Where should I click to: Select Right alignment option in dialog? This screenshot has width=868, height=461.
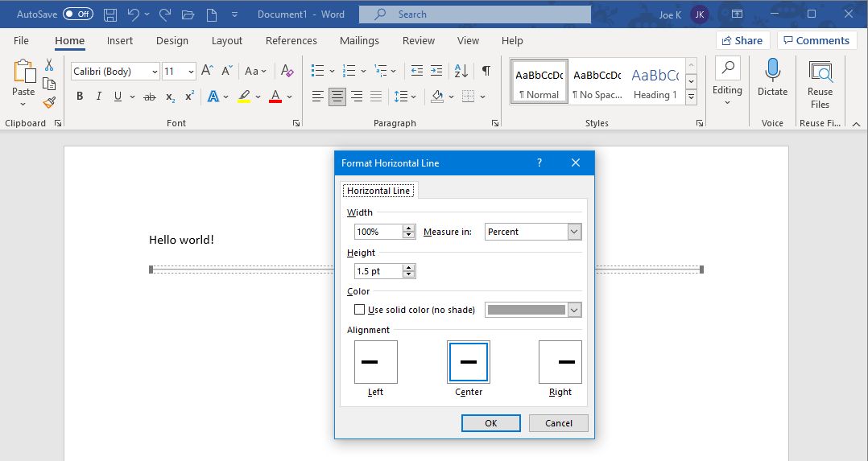[x=560, y=362]
